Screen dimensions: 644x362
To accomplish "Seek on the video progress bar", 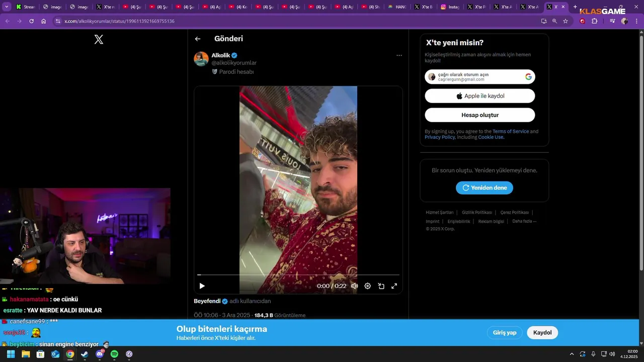I will (x=298, y=275).
